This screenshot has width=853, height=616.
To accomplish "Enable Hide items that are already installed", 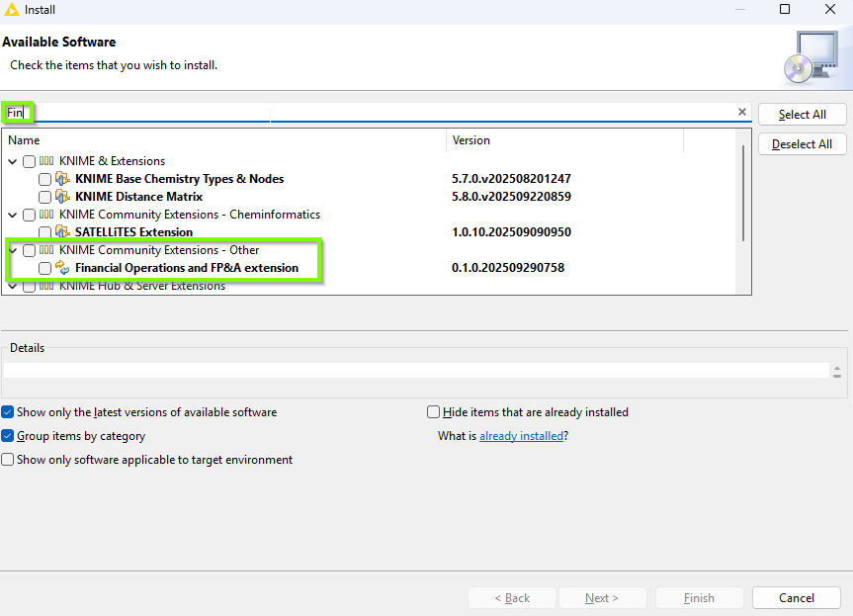I will [434, 412].
